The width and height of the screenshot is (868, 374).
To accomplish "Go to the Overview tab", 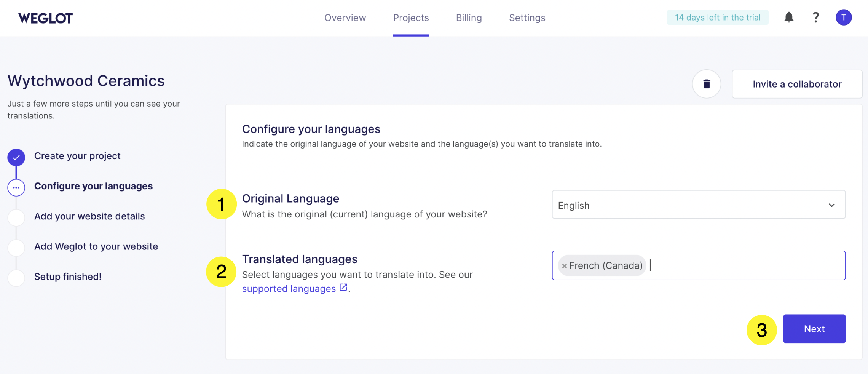I will coord(345,18).
